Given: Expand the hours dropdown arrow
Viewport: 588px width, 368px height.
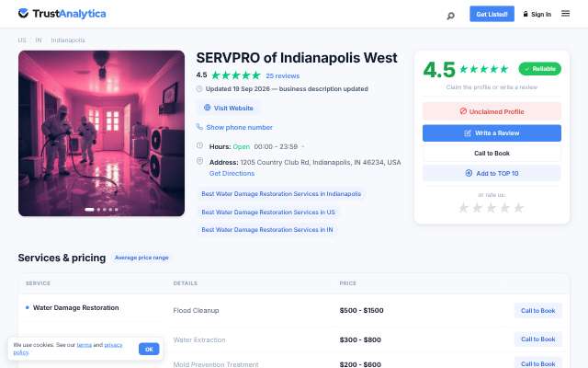Looking at the screenshot, I should click(x=302, y=146).
